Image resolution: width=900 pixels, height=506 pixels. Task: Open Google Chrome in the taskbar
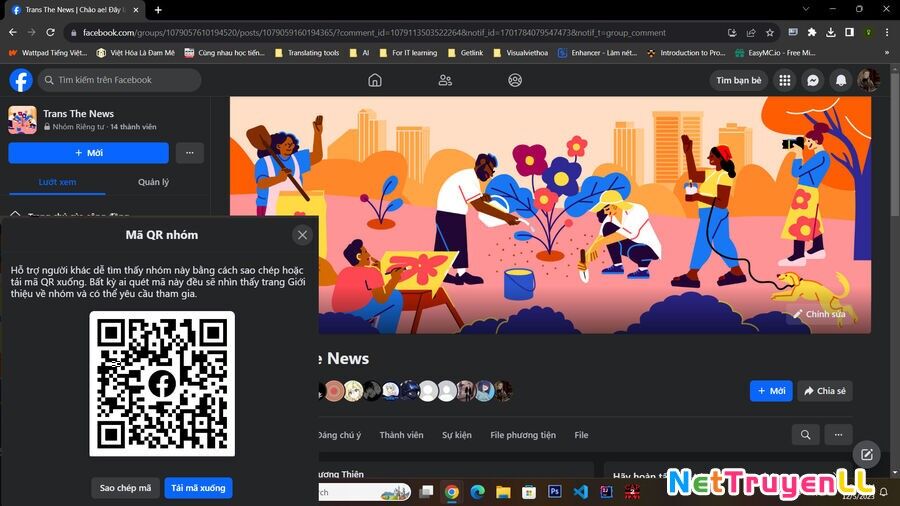(452, 492)
